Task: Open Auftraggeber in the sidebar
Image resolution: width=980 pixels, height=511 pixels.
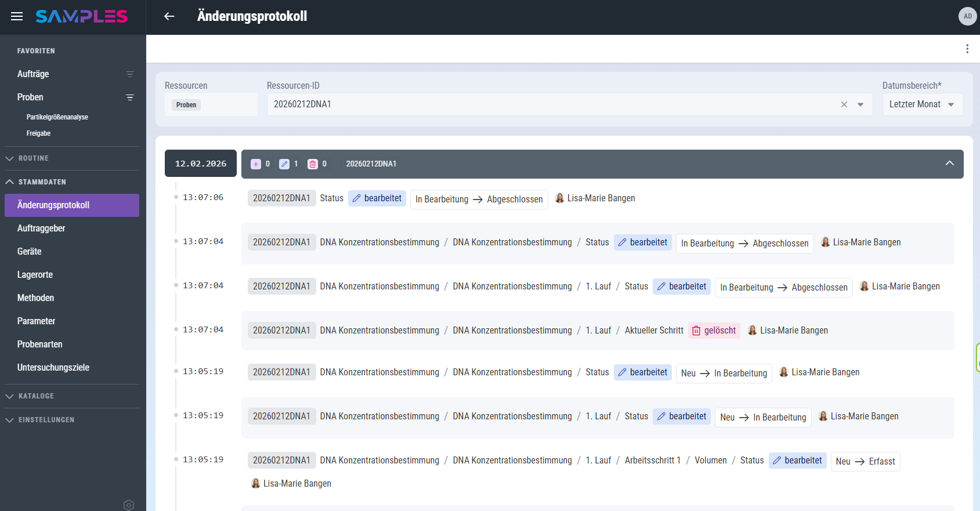Action: [41, 229]
